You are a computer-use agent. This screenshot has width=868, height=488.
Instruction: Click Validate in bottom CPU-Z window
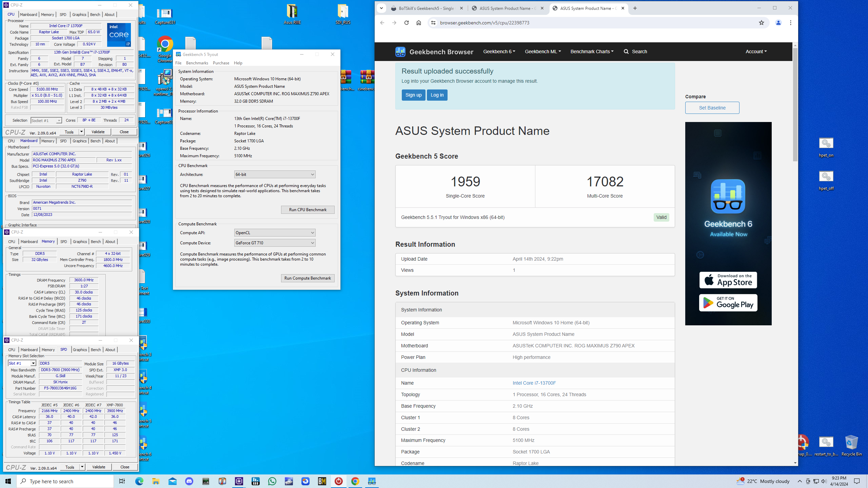[99, 467]
